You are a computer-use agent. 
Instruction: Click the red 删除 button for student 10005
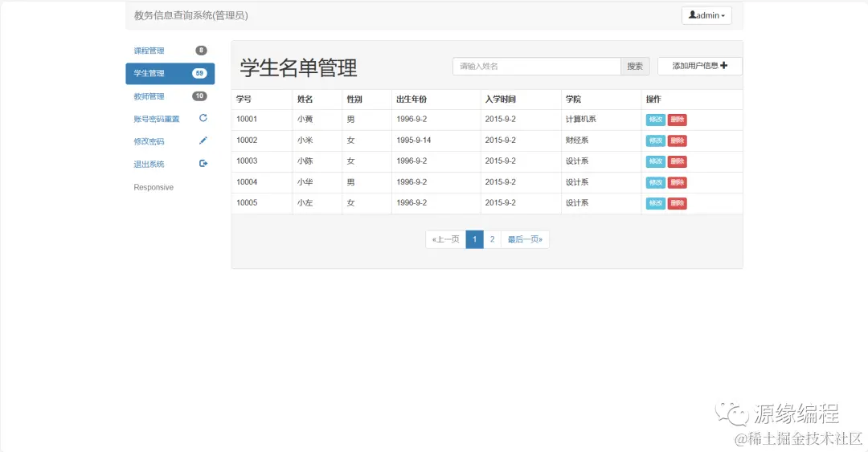click(677, 204)
